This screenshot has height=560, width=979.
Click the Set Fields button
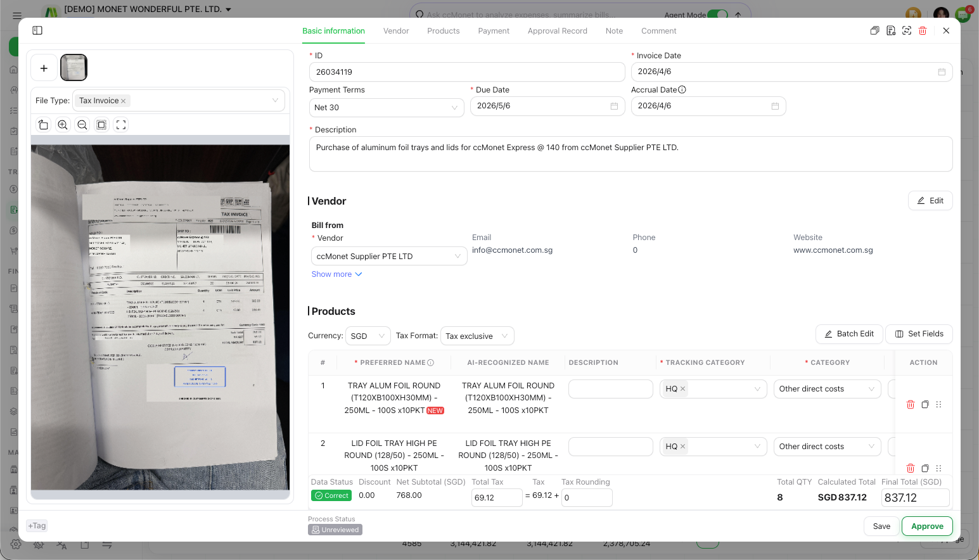point(919,334)
